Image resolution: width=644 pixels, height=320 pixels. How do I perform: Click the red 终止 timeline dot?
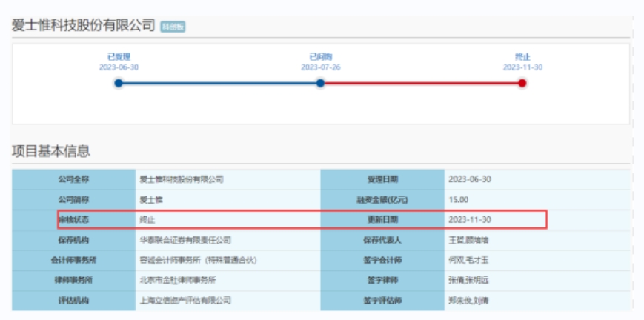(522, 83)
